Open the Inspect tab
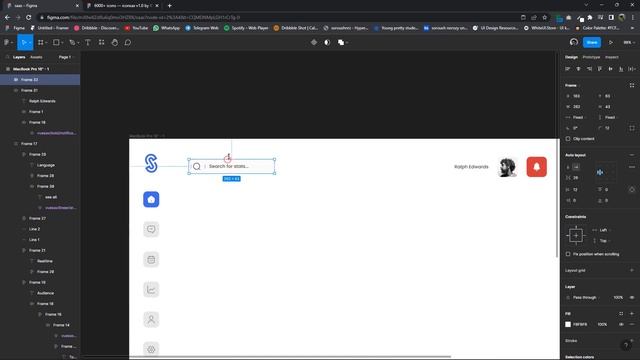This screenshot has height=360, width=640. tap(611, 57)
